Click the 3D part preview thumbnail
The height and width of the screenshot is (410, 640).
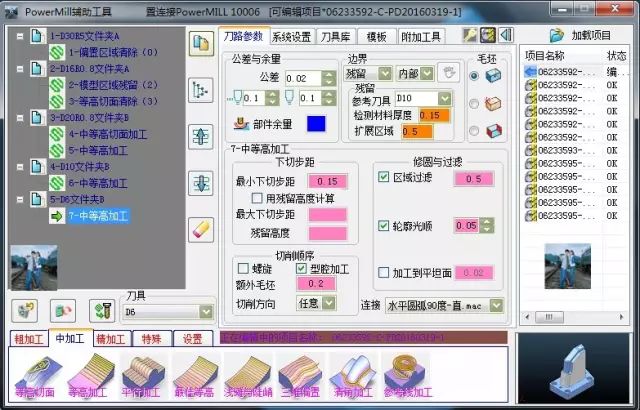[x=574, y=368]
